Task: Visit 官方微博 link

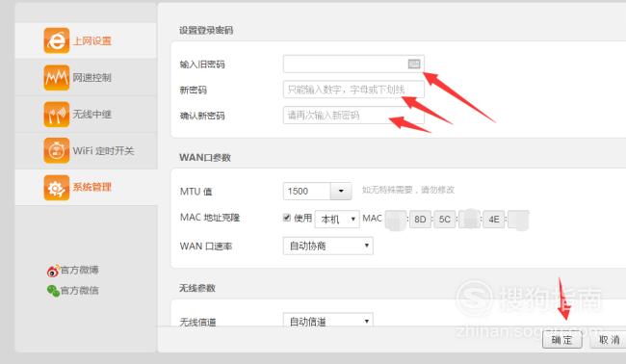Action: click(79, 271)
